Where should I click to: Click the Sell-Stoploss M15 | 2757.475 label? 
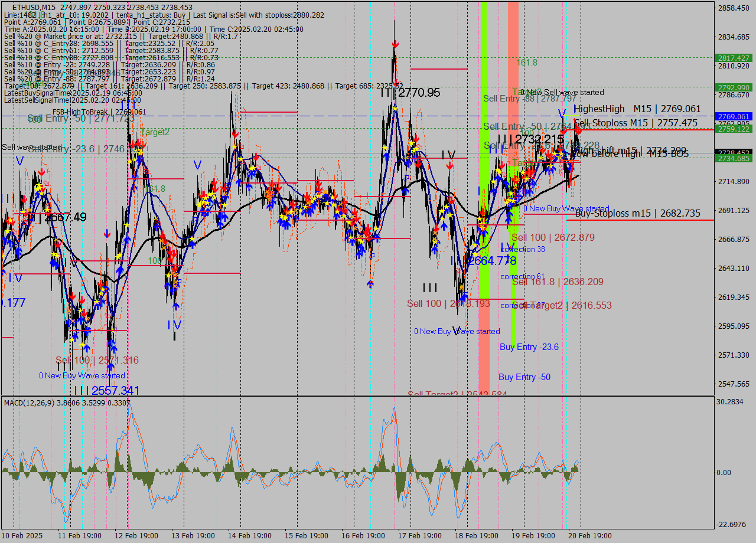[x=638, y=123]
